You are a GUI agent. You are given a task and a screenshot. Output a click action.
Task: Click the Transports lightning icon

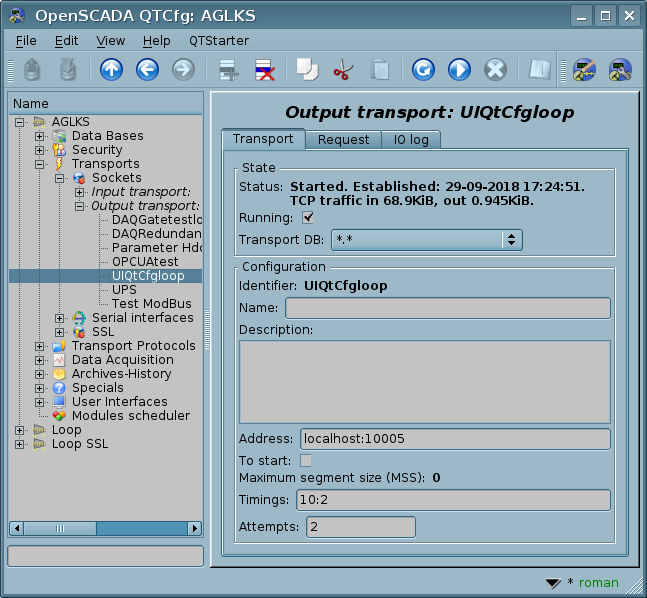[x=59, y=164]
